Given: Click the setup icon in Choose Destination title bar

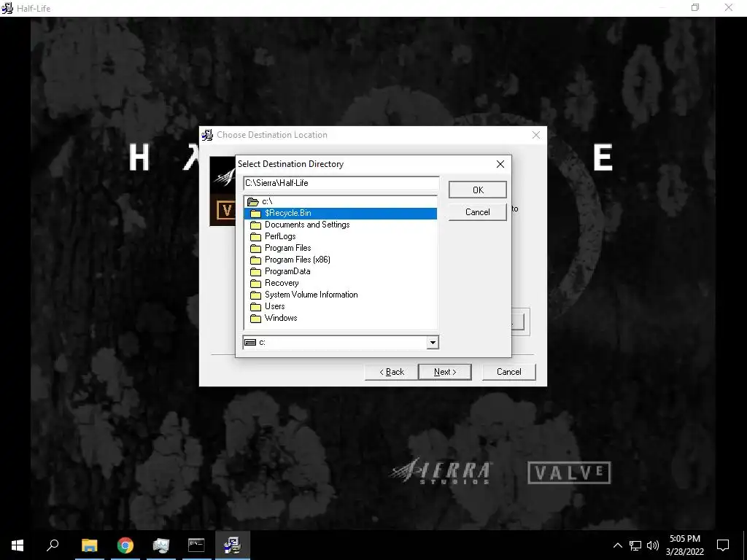Looking at the screenshot, I should click(x=207, y=135).
